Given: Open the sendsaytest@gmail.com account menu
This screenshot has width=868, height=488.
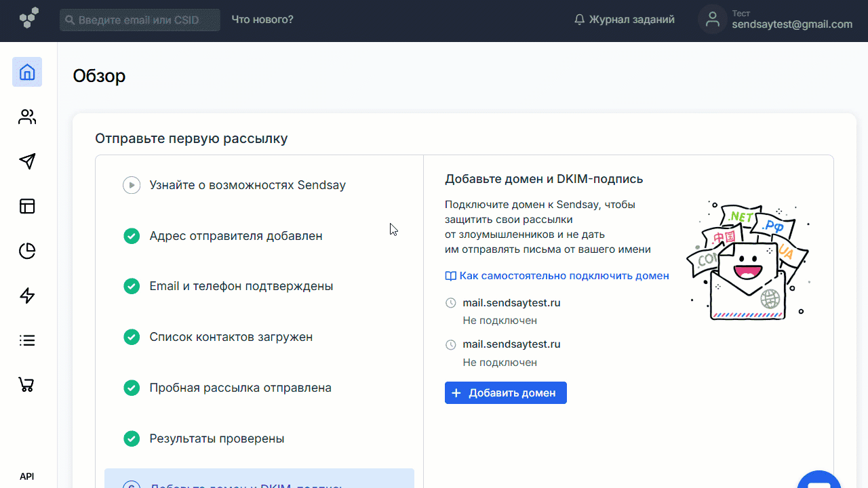Looking at the screenshot, I should pyautogui.click(x=776, y=20).
